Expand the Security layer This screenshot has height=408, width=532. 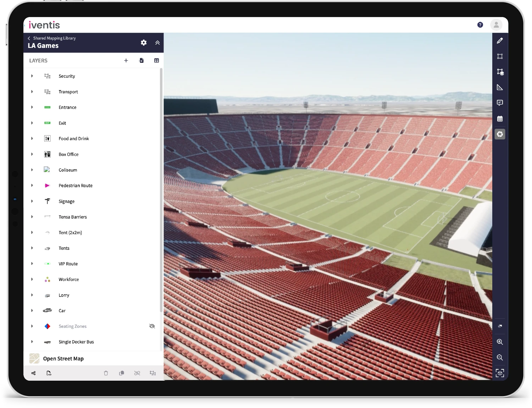(x=32, y=76)
